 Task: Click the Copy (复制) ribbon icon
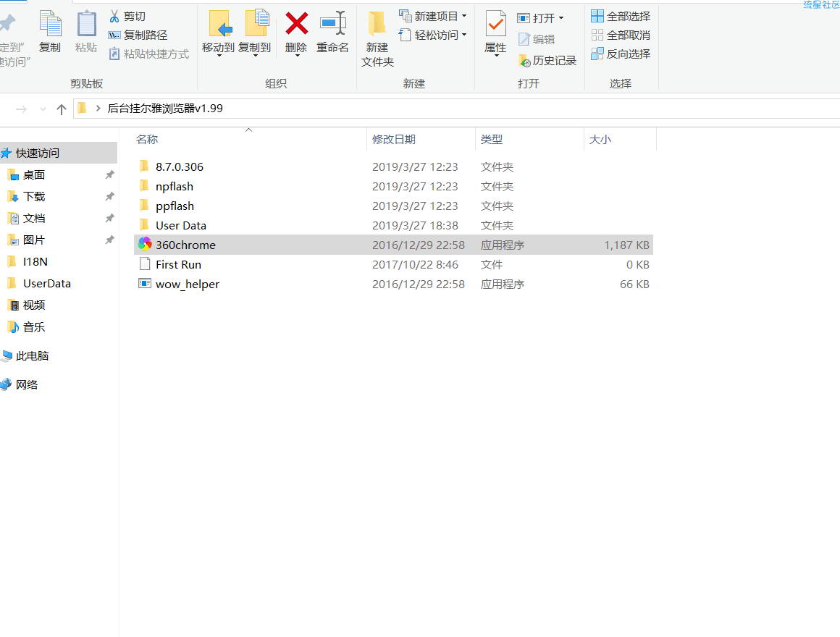coord(51,25)
